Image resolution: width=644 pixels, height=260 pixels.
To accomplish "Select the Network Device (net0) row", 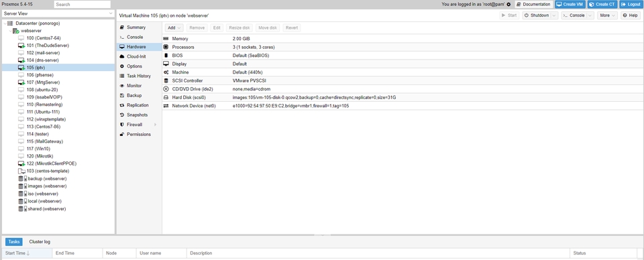I will coord(402,106).
